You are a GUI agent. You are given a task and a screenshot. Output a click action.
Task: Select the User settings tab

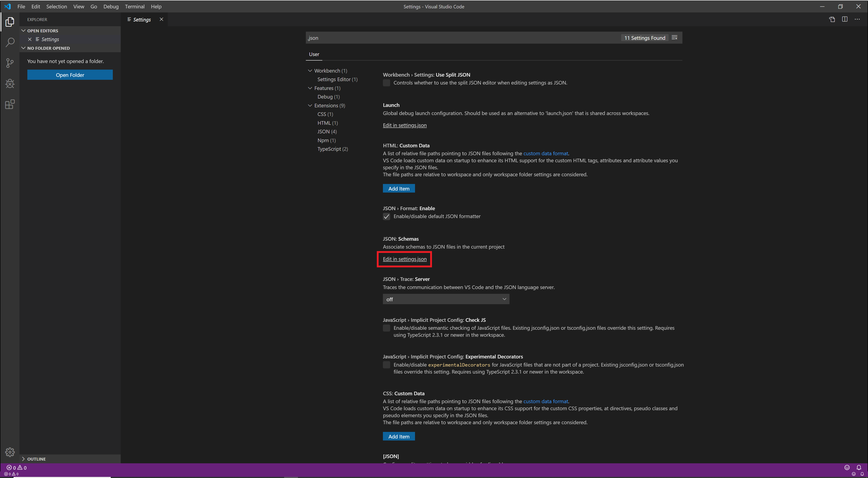pyautogui.click(x=314, y=54)
